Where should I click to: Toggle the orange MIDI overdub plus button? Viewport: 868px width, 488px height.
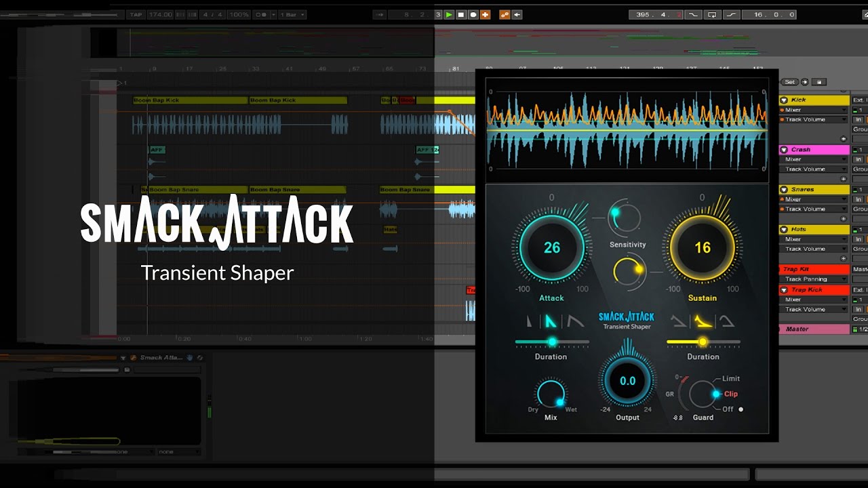tap(485, 14)
